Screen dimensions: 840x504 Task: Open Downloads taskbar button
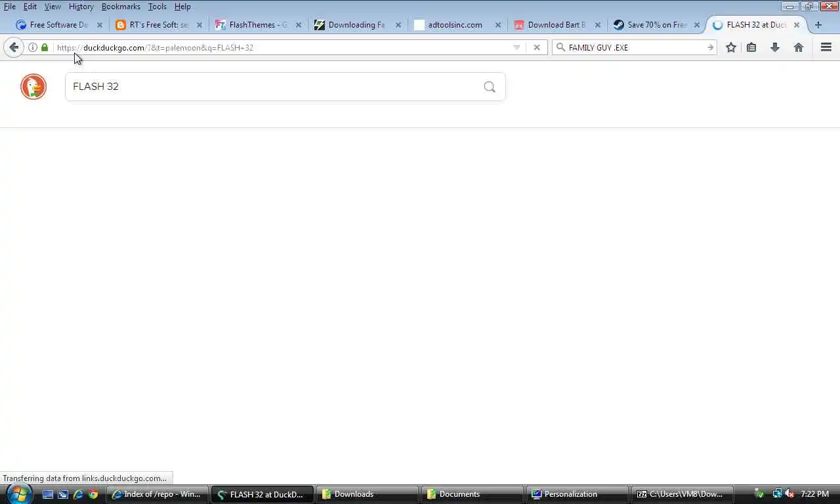[x=367, y=494]
